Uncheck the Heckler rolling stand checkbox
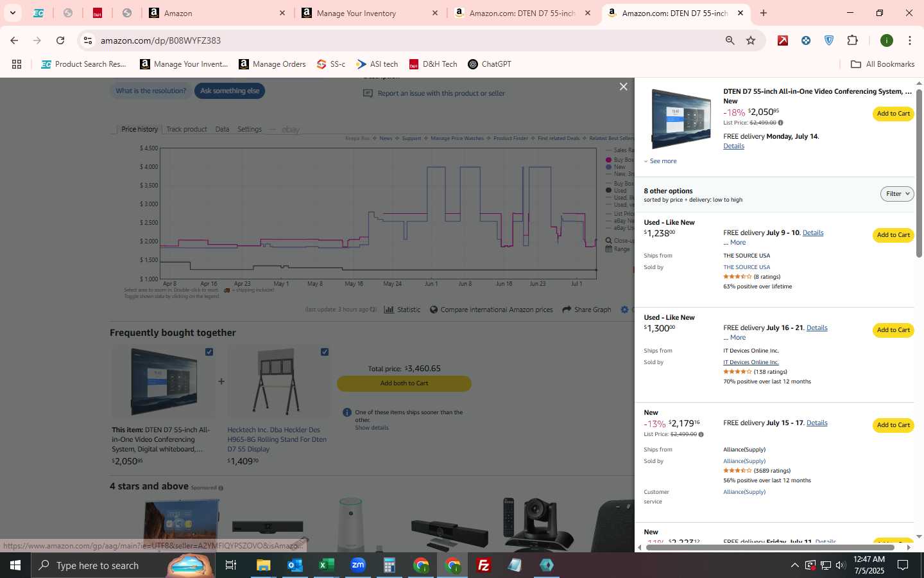Screen dimensions: 924x578 click(x=325, y=352)
